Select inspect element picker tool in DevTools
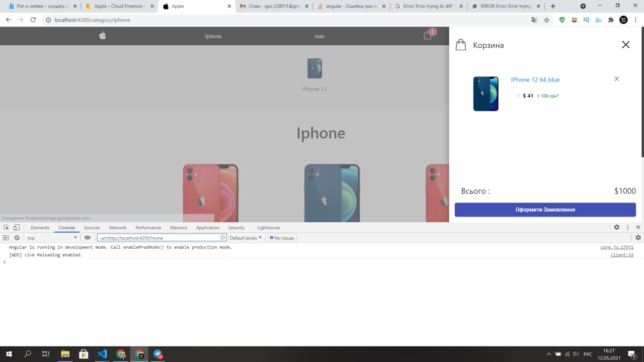 (7, 228)
